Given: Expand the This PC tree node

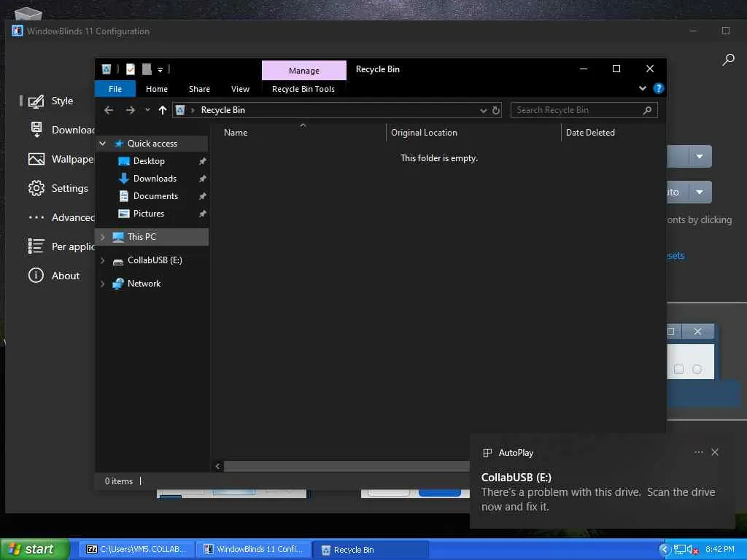Looking at the screenshot, I should coord(102,237).
